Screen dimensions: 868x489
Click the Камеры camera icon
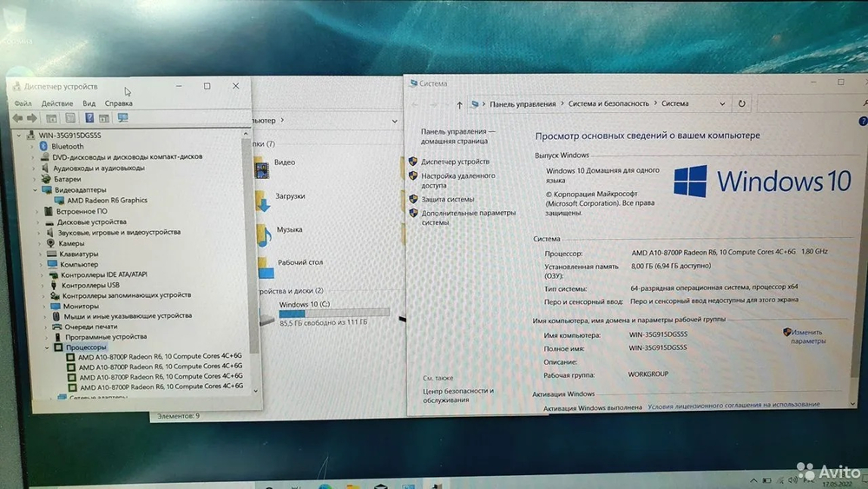coord(50,244)
